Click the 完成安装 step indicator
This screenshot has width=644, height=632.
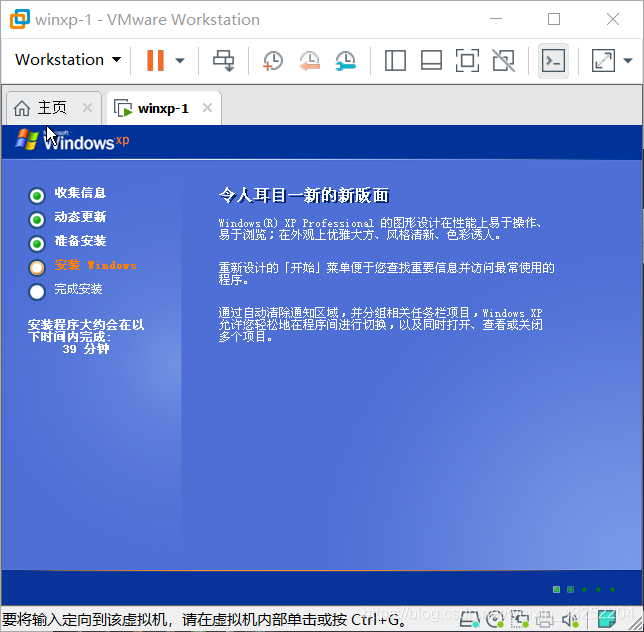click(37, 292)
